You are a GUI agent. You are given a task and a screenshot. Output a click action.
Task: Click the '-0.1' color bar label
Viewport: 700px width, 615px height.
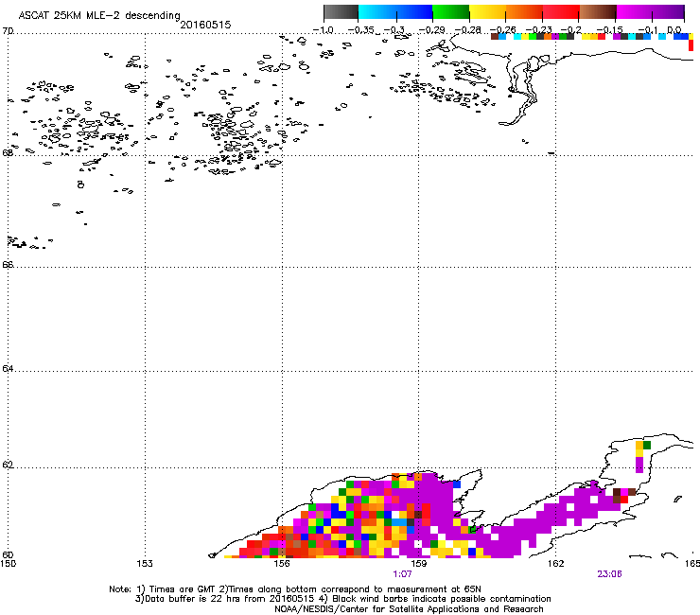[x=647, y=30]
